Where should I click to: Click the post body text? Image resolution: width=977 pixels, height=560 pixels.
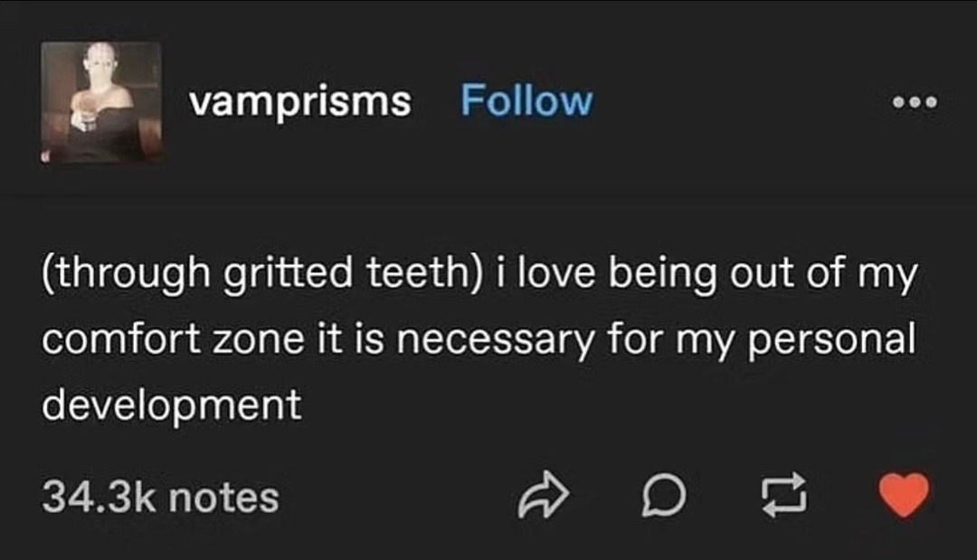(x=479, y=337)
